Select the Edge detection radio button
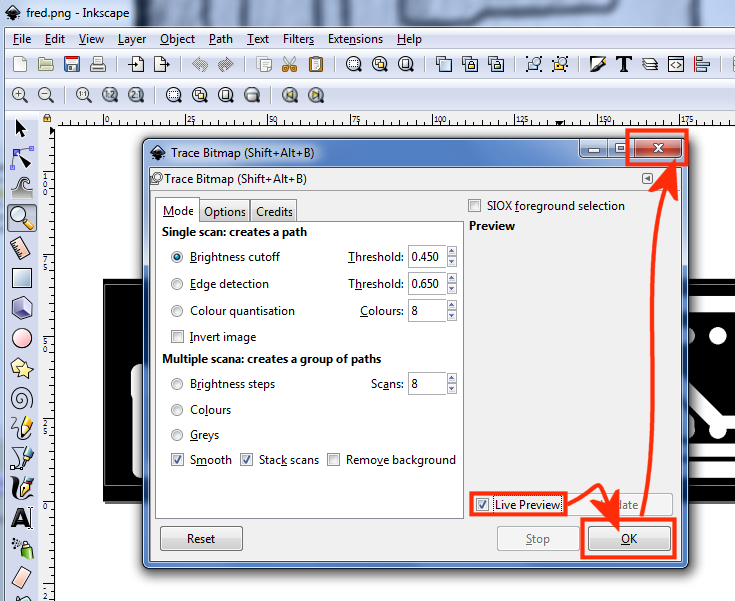 click(x=178, y=284)
